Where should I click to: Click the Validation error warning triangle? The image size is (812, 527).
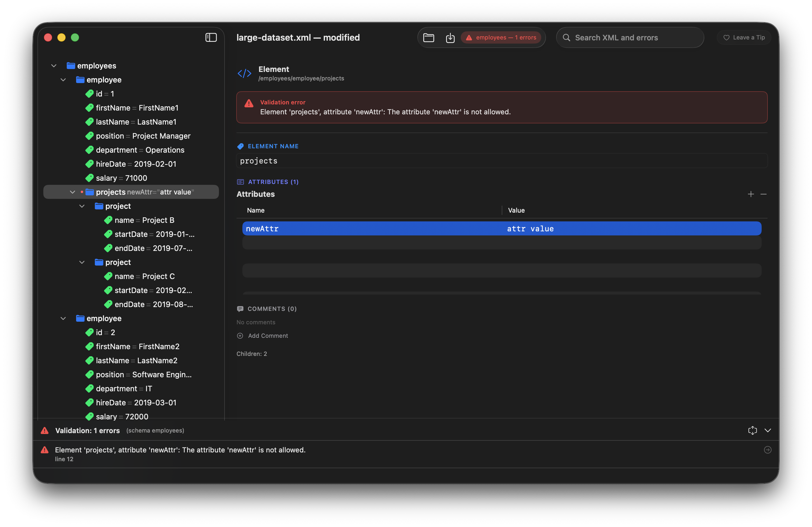click(x=249, y=103)
